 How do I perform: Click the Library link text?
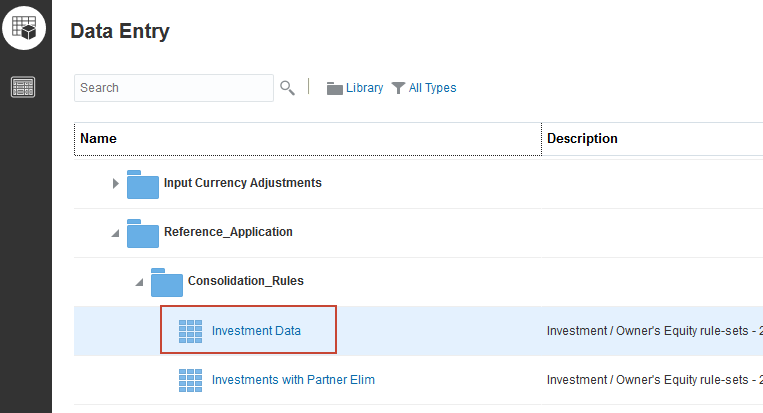tap(364, 88)
